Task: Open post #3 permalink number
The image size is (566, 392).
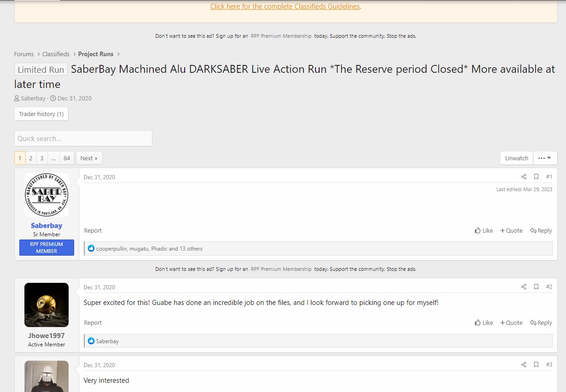Action: point(549,365)
